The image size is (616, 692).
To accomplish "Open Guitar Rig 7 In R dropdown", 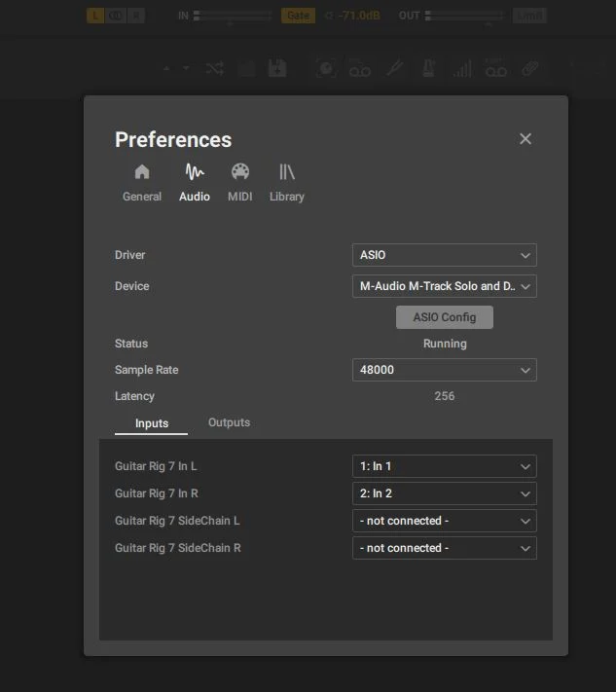I will pos(444,493).
